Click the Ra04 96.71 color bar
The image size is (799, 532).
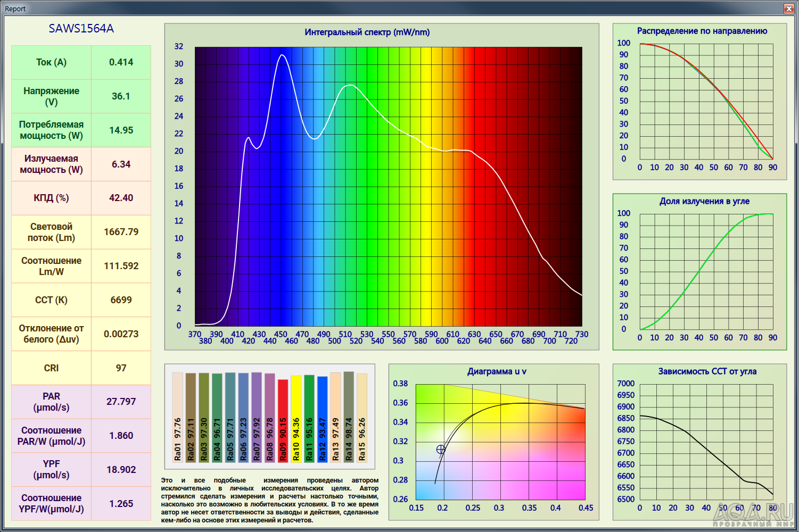[x=217, y=418]
